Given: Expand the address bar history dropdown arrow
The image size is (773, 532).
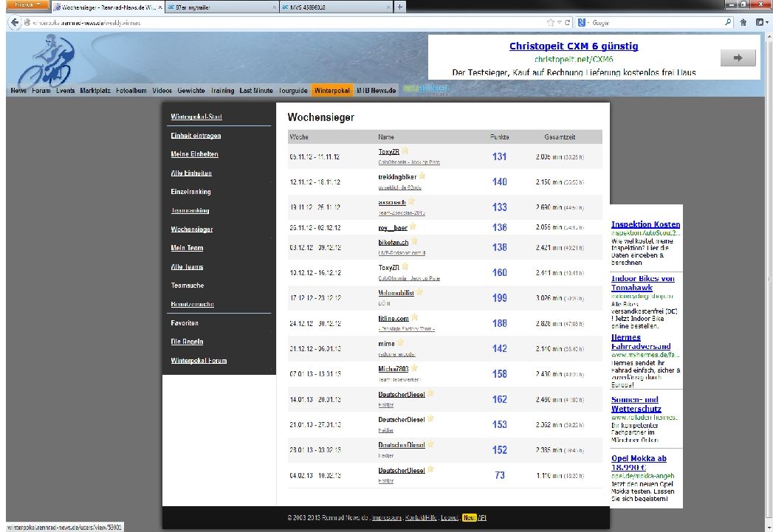Looking at the screenshot, I should point(559,22).
